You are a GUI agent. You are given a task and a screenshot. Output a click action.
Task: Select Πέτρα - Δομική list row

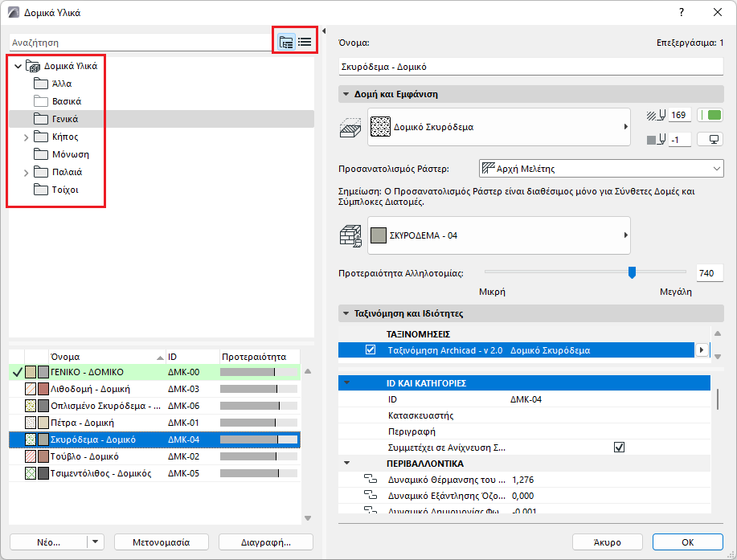coord(154,423)
